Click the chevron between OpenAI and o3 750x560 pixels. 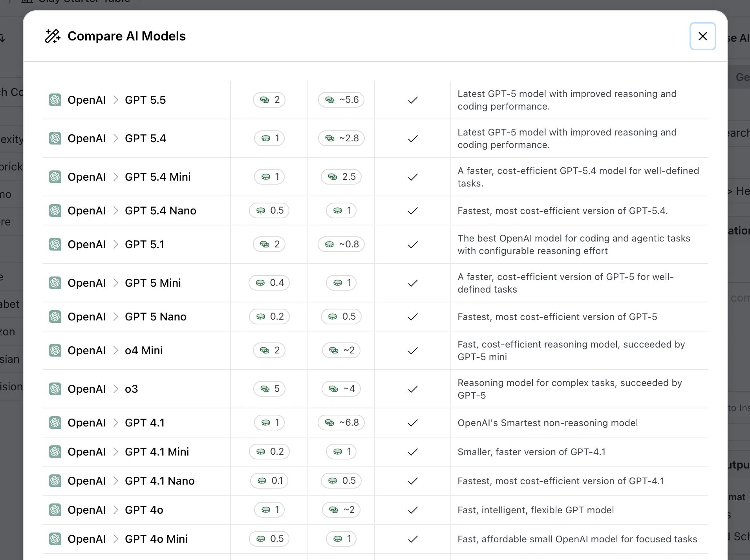click(115, 389)
